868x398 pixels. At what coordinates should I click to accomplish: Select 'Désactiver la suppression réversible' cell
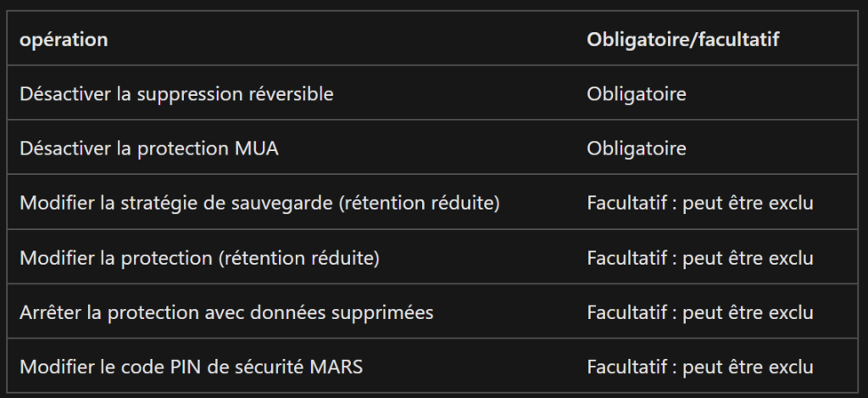tap(176, 93)
